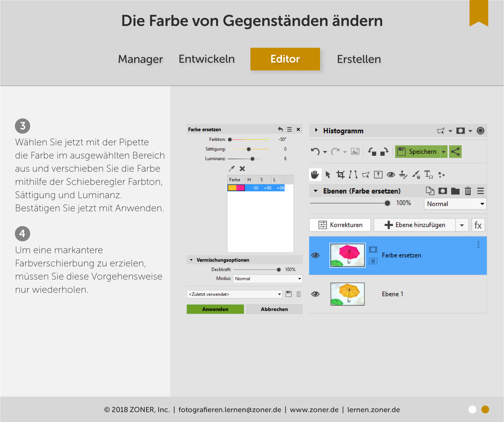This screenshot has width=504, height=422.
Task: Select the perspective lines tool
Action: [353, 174]
